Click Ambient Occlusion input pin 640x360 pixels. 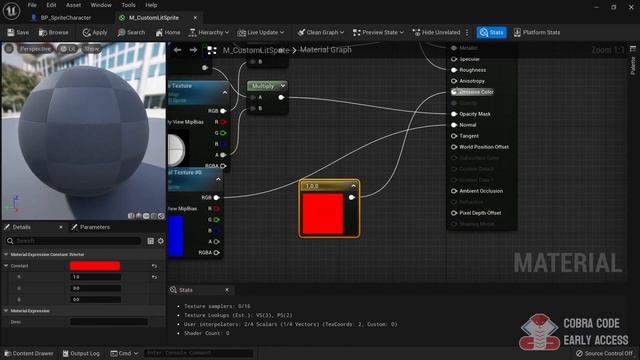[454, 191]
